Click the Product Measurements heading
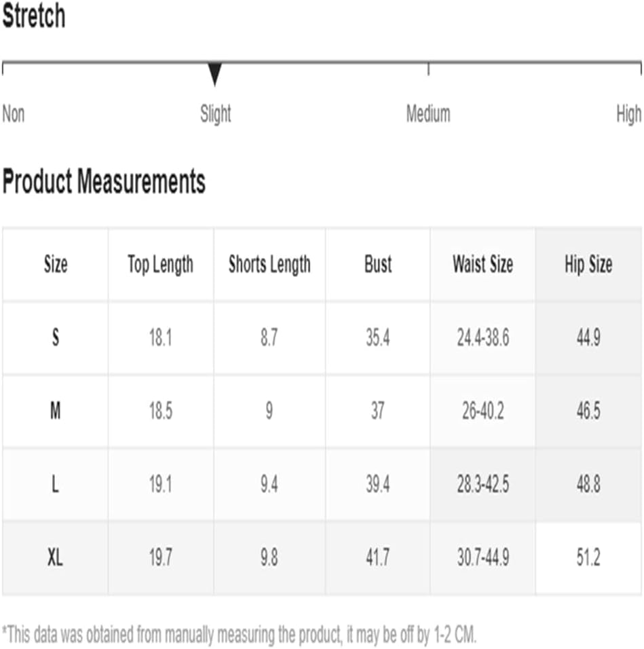Screen dimensions: 644x649 click(104, 182)
